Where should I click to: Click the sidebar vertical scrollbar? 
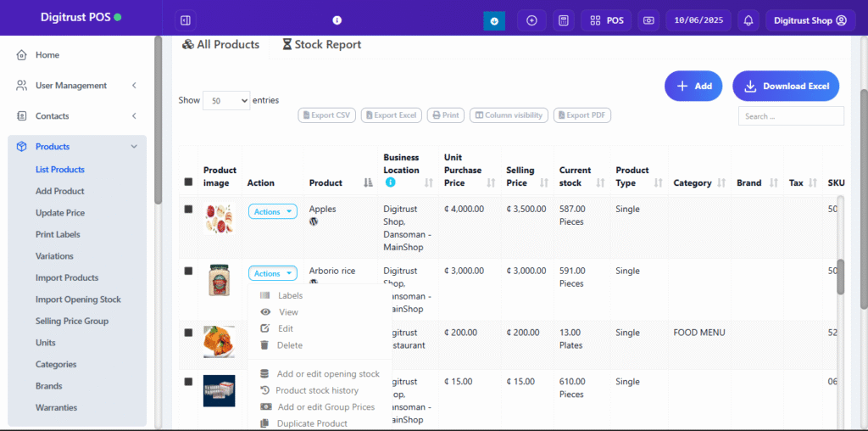[158, 119]
